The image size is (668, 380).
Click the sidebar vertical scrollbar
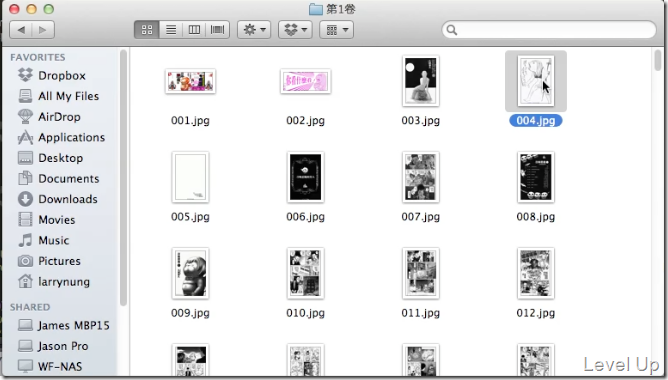(x=123, y=178)
